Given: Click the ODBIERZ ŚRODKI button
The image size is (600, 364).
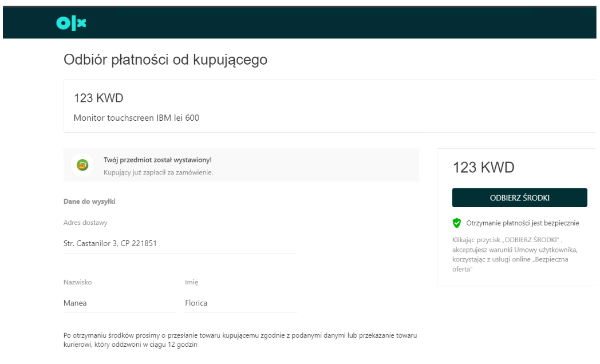Looking at the screenshot, I should pos(520,197).
